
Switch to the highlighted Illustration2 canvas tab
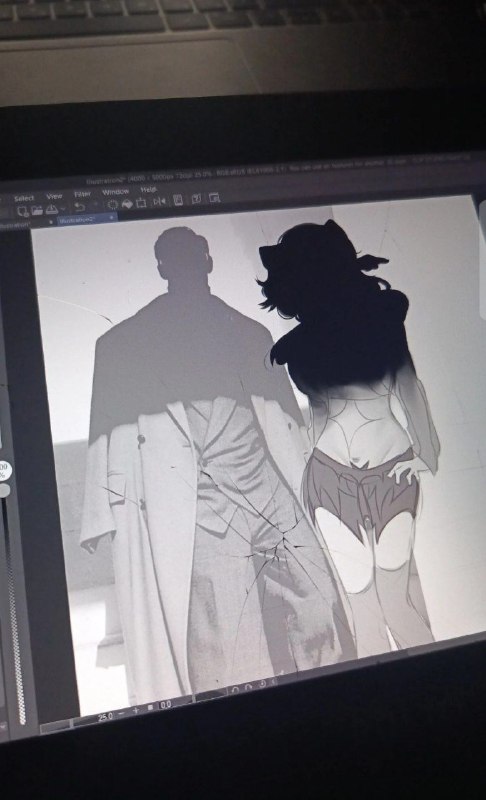78,219
